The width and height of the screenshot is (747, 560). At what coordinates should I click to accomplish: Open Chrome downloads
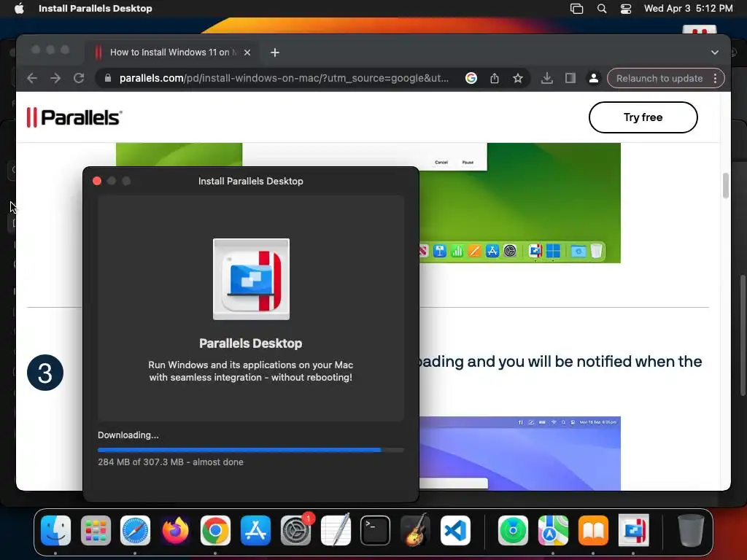tap(547, 78)
